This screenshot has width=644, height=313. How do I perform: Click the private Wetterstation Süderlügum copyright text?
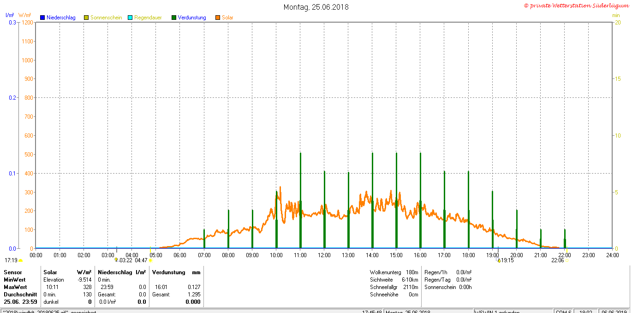(576, 6)
